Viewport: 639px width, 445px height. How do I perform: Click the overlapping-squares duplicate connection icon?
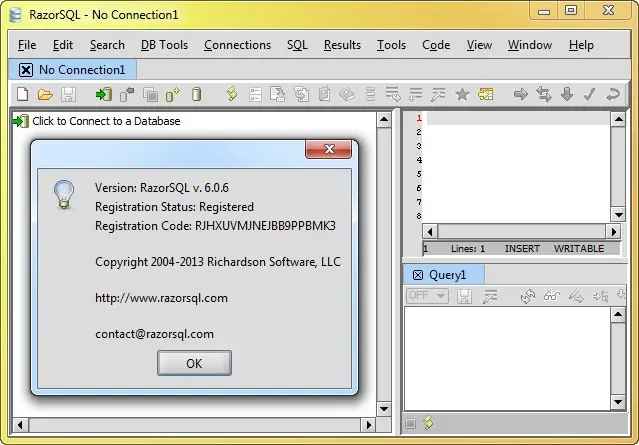click(150, 95)
